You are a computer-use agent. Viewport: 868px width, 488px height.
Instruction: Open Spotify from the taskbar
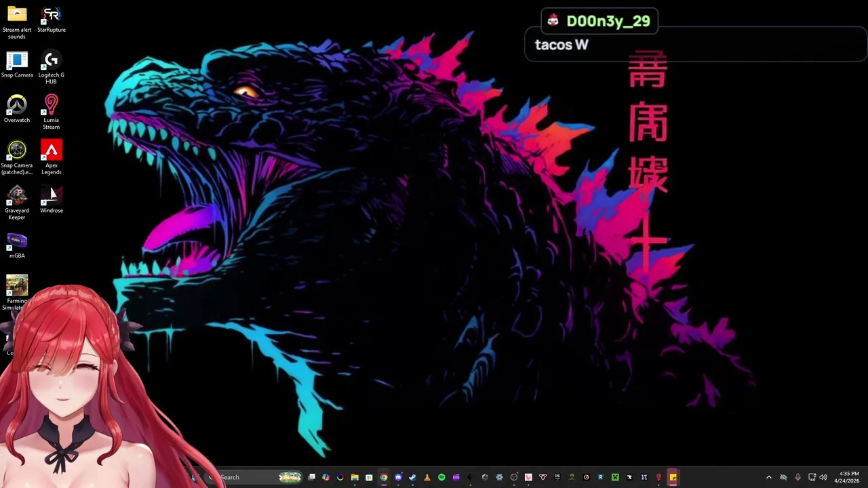pos(441,477)
